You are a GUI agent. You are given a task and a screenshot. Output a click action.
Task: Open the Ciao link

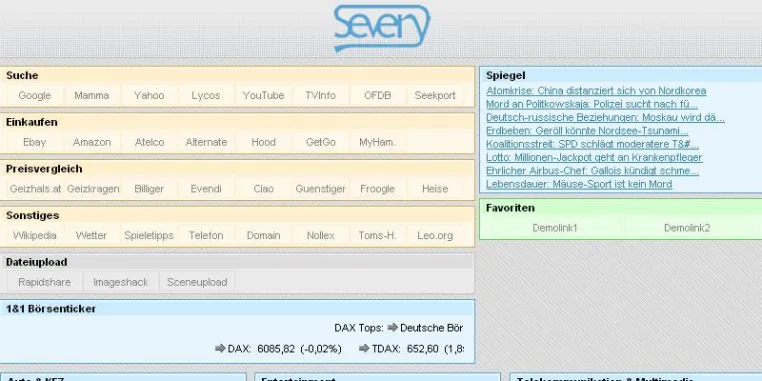coord(263,189)
